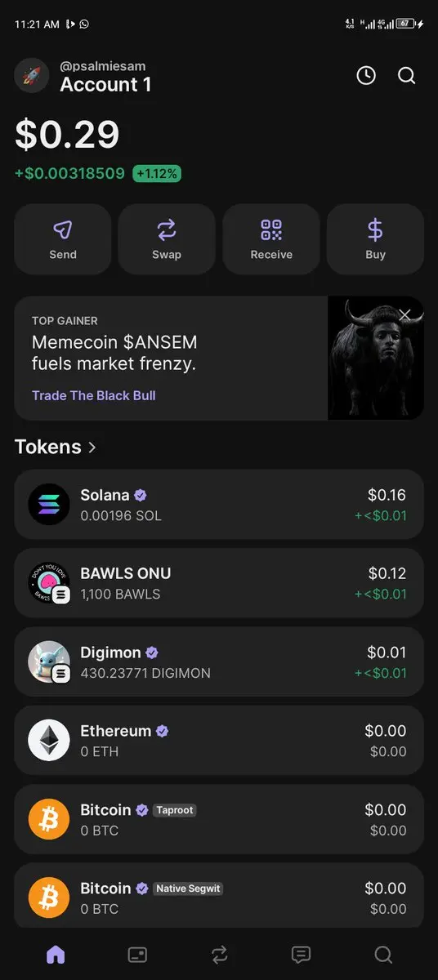Open the transaction history clock icon

point(366,76)
